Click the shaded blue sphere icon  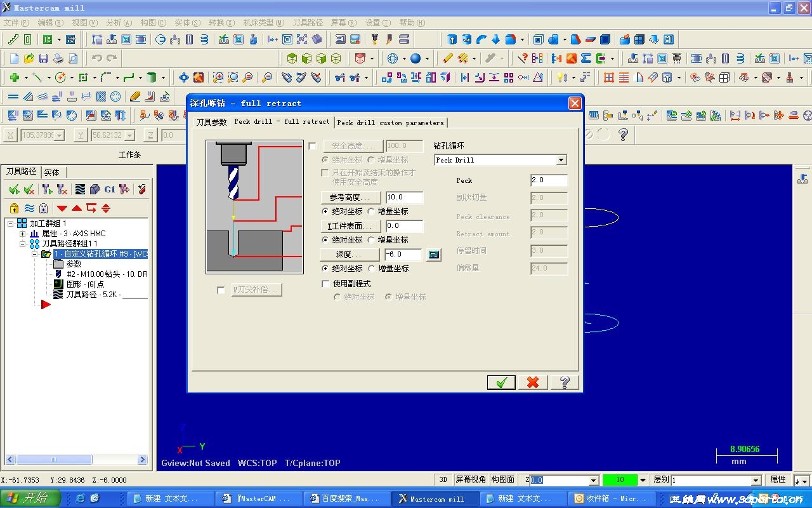[416, 58]
